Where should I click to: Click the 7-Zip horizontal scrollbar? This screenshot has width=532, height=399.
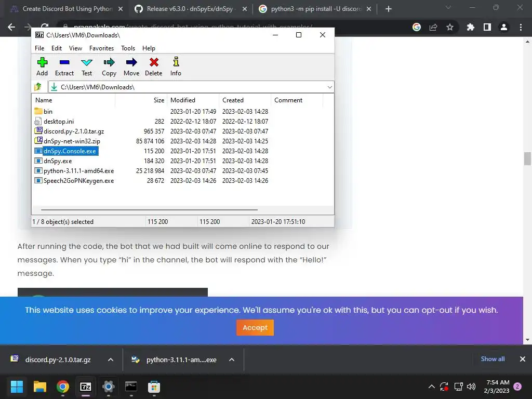149,210
